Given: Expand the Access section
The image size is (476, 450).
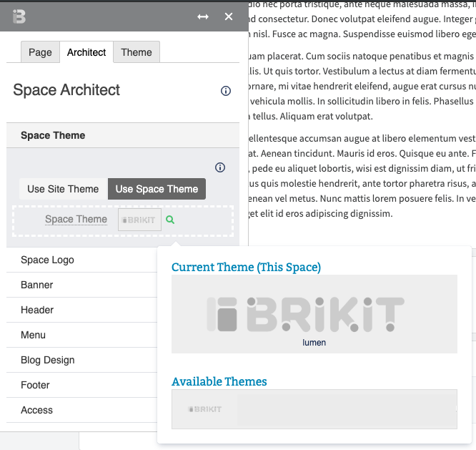Looking at the screenshot, I should click(x=82, y=410).
